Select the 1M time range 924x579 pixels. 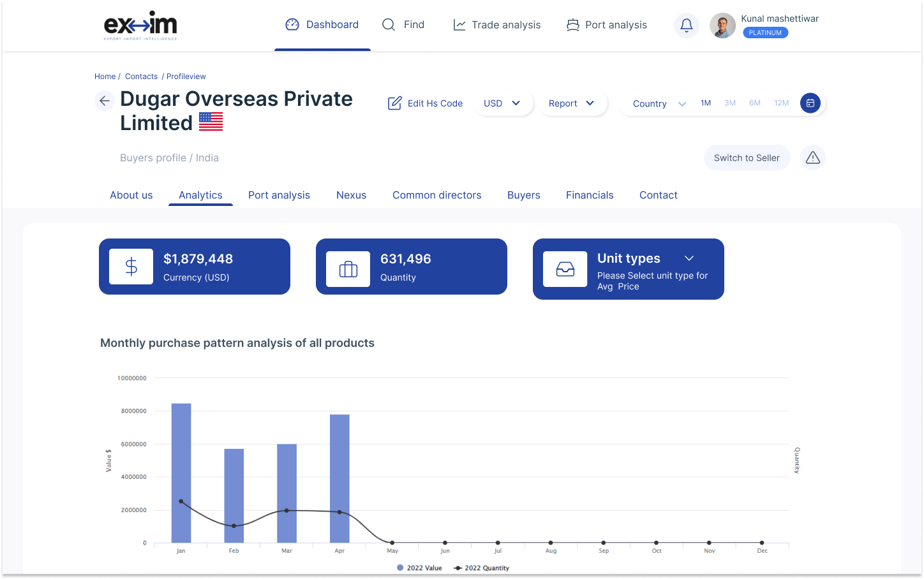coord(706,103)
